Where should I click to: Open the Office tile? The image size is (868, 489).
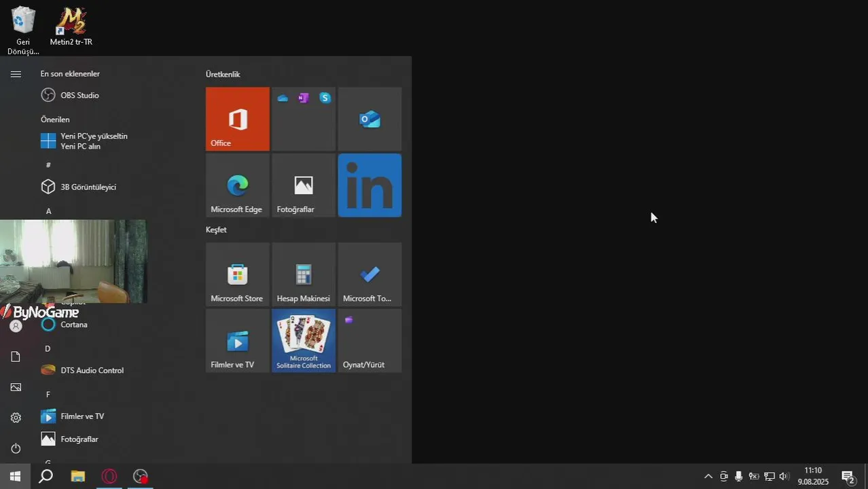(238, 119)
